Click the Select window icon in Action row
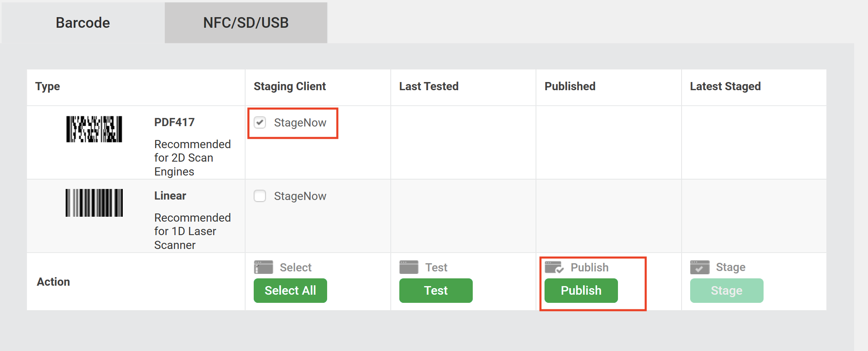 (x=263, y=267)
